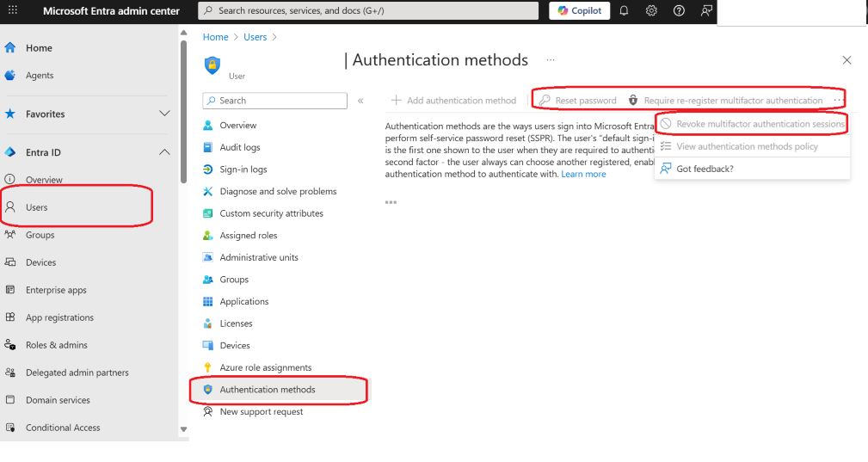Click Require re-register multifactor authentication
The height and width of the screenshot is (462, 868).
coord(726,101)
